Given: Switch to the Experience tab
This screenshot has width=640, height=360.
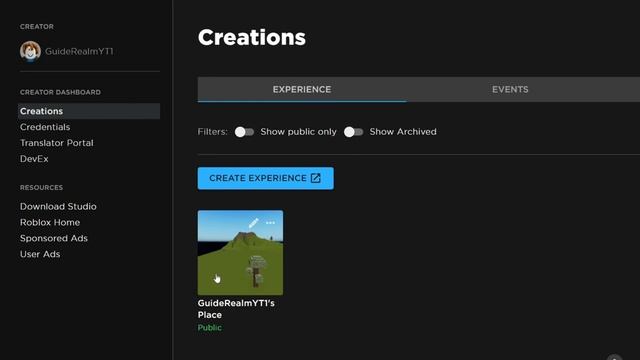Looking at the screenshot, I should pyautogui.click(x=302, y=89).
